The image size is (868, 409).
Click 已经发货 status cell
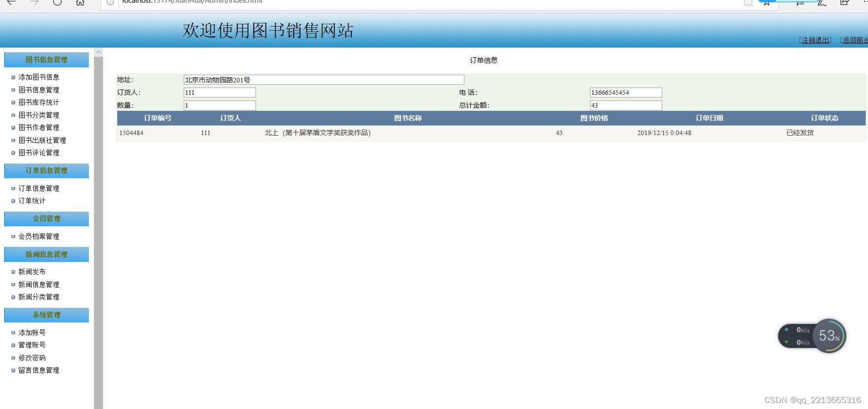(x=800, y=133)
